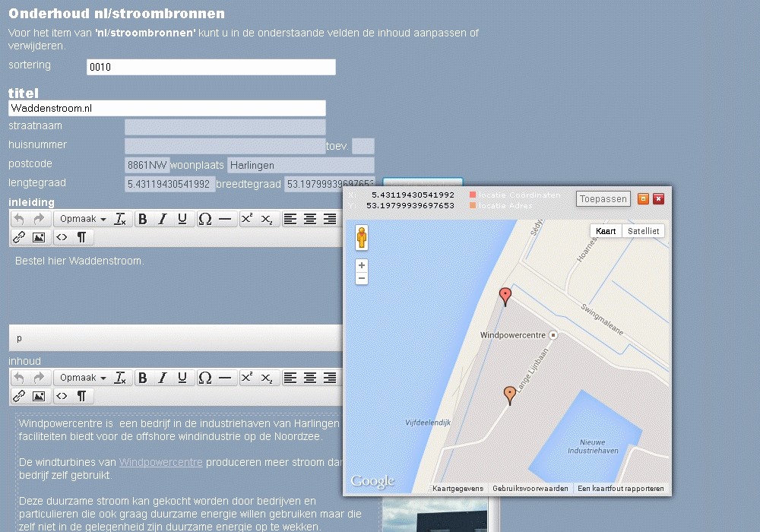Click the lengtegraad coordinate field

click(x=169, y=184)
